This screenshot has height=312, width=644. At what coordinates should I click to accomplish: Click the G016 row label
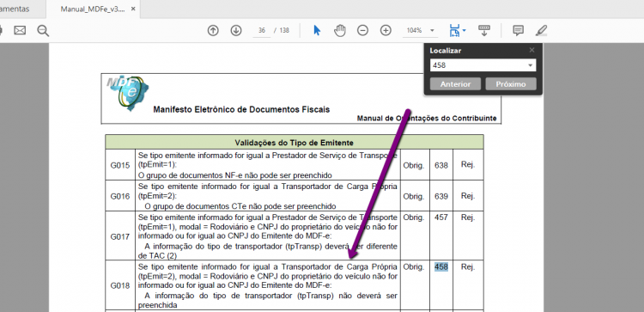click(120, 197)
